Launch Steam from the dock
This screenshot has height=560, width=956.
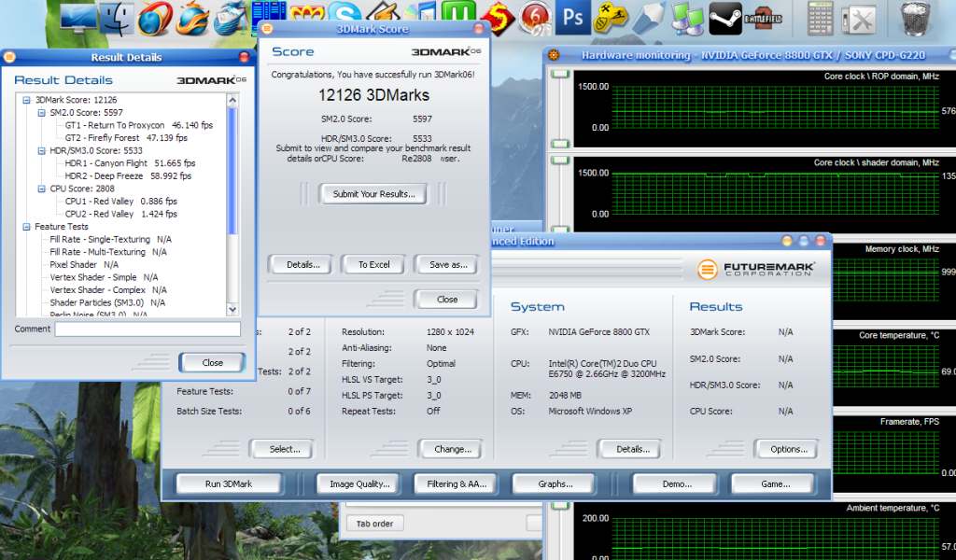point(724,18)
